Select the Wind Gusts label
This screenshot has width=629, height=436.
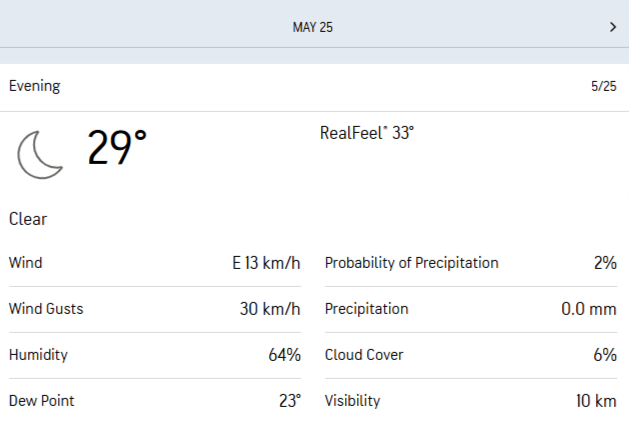point(46,309)
